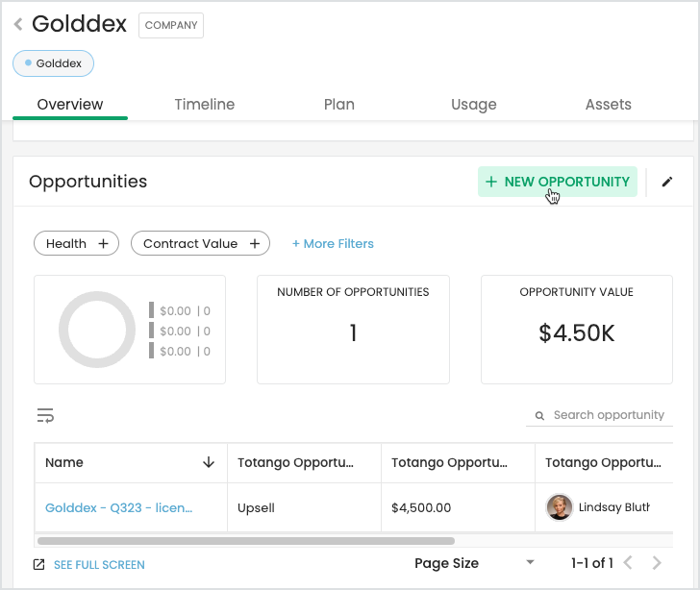Go to the previous results page arrow
This screenshot has width=700, height=590.
click(x=628, y=563)
